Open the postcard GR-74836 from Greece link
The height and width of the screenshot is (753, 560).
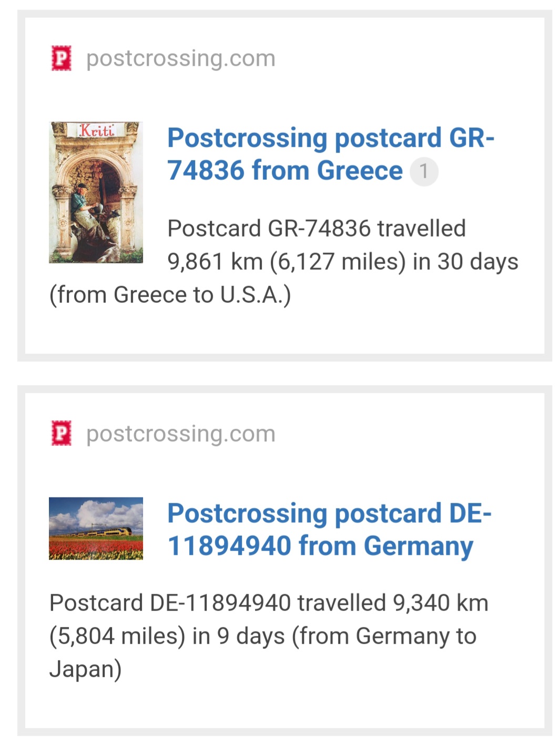coord(330,154)
